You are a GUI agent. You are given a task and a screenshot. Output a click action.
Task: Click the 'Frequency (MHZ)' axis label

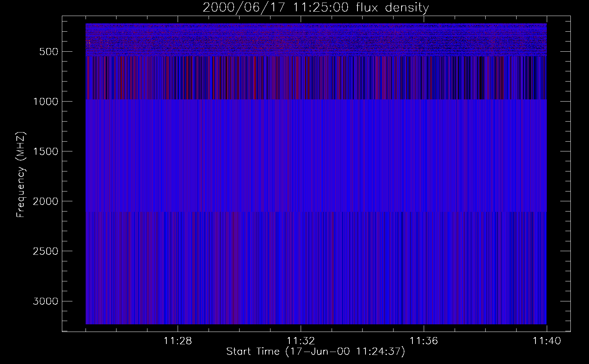tap(21, 174)
